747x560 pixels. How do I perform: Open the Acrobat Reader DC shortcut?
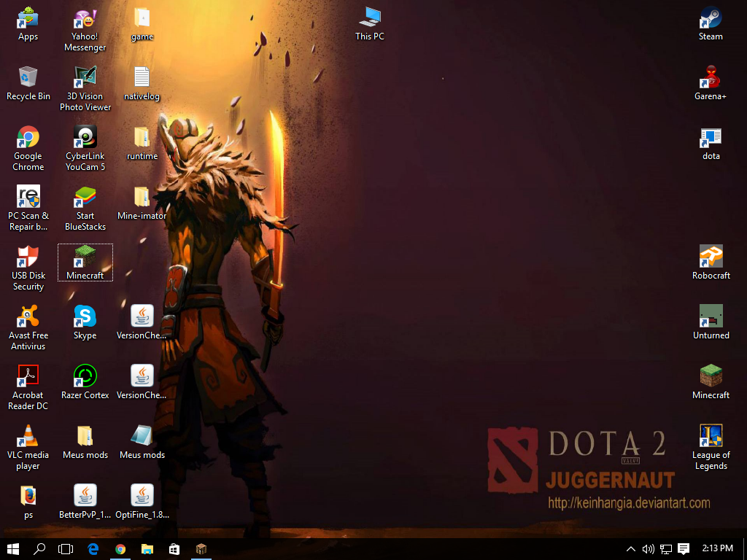(x=28, y=388)
